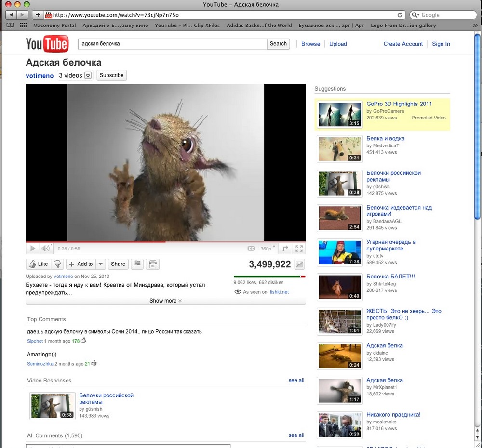This screenshot has width=482, height=448.
Task: Subscribe to the votimeno channel
Action: (x=112, y=75)
